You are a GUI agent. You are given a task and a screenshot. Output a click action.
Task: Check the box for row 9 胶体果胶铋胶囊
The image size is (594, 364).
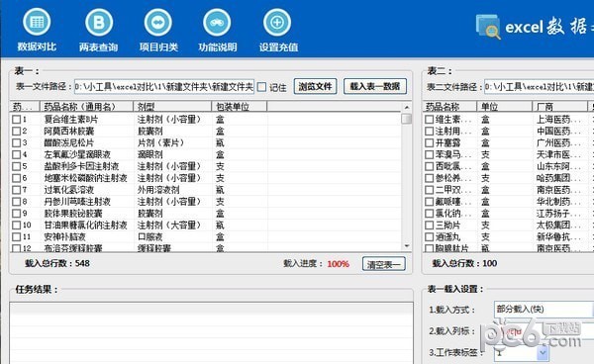click(16, 214)
